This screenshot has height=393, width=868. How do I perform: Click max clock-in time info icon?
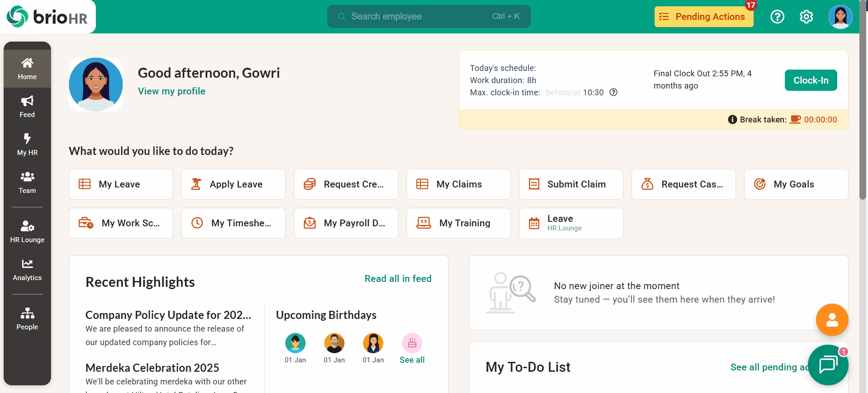coord(613,93)
